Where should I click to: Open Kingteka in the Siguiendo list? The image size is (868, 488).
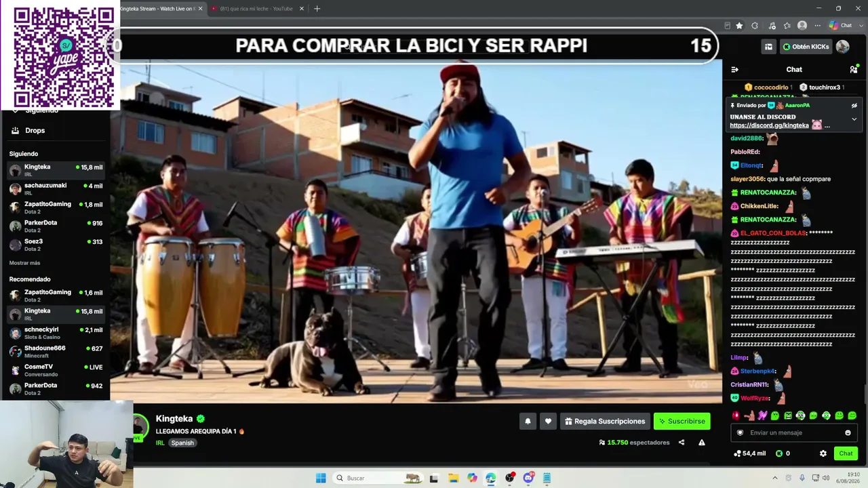(56, 170)
